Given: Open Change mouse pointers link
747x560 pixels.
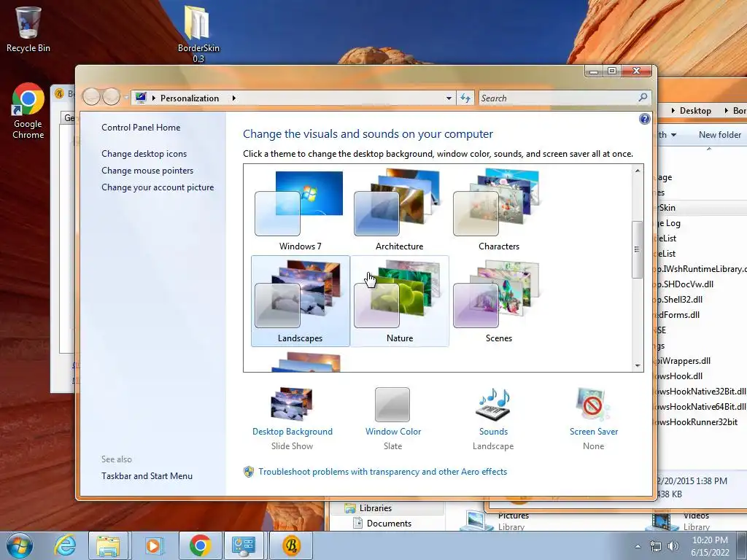Looking at the screenshot, I should 147,171.
